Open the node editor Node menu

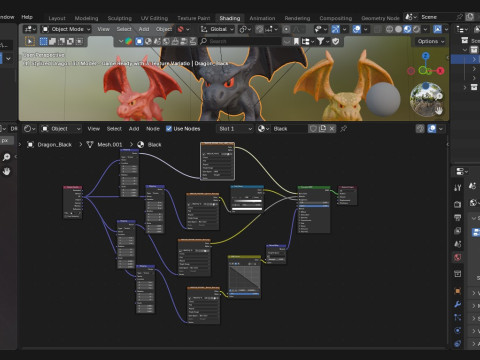point(153,129)
